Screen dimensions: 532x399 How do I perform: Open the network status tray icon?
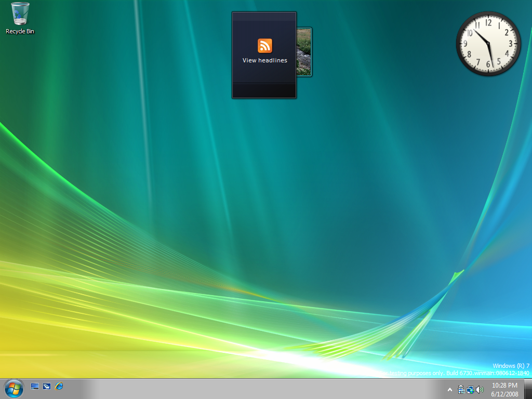pyautogui.click(x=470, y=390)
